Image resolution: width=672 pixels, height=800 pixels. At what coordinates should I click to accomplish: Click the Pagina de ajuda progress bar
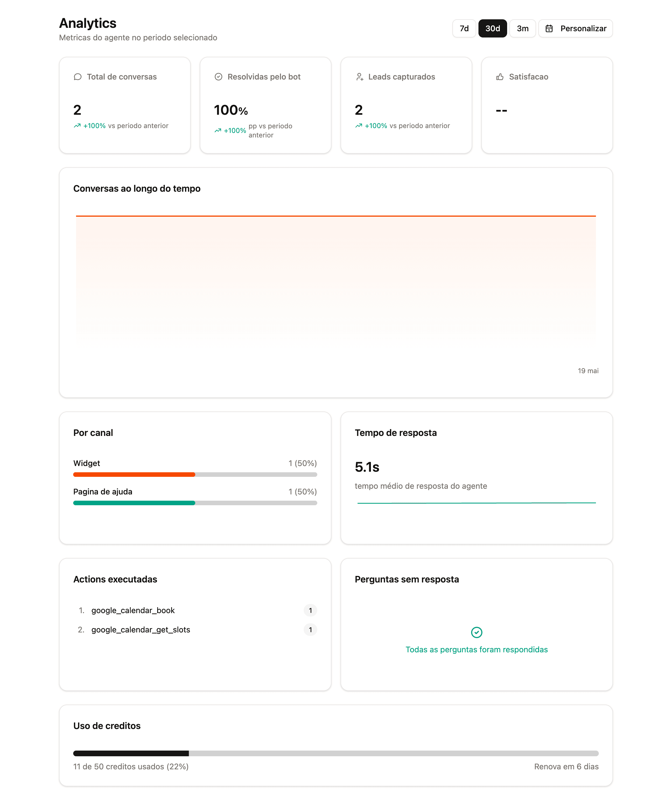[x=195, y=503]
